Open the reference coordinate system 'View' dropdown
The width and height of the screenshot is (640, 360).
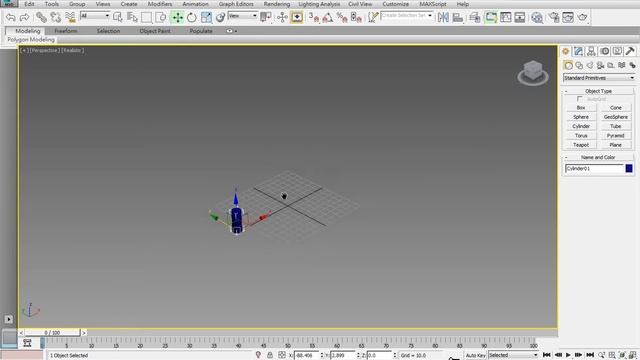pos(242,16)
